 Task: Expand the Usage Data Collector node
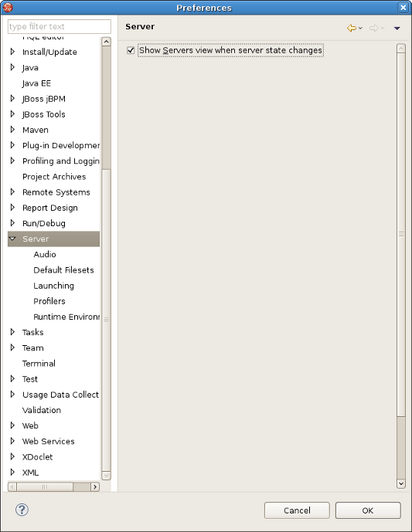[12, 395]
